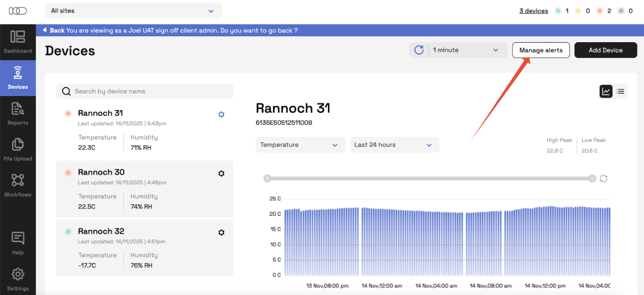644x295 pixels.
Task: Click the Back arrow in banner
Action: tap(44, 30)
